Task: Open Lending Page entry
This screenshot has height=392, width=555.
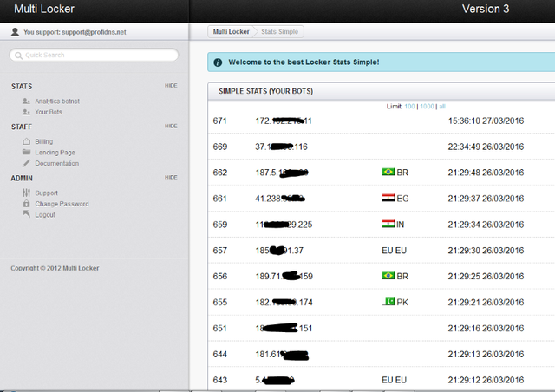Action: point(55,153)
